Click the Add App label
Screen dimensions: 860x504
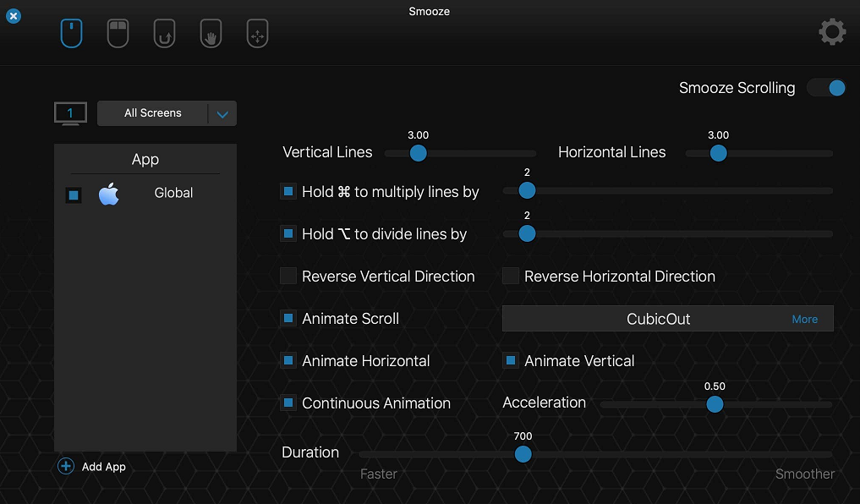click(x=104, y=467)
